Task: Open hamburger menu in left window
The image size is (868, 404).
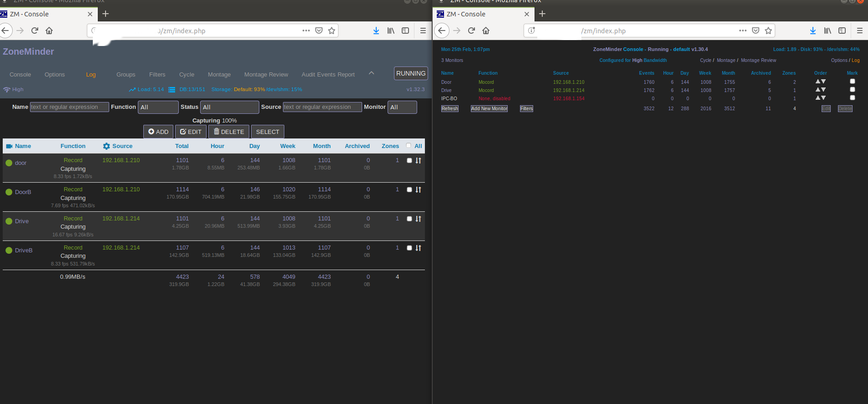Action: point(423,31)
